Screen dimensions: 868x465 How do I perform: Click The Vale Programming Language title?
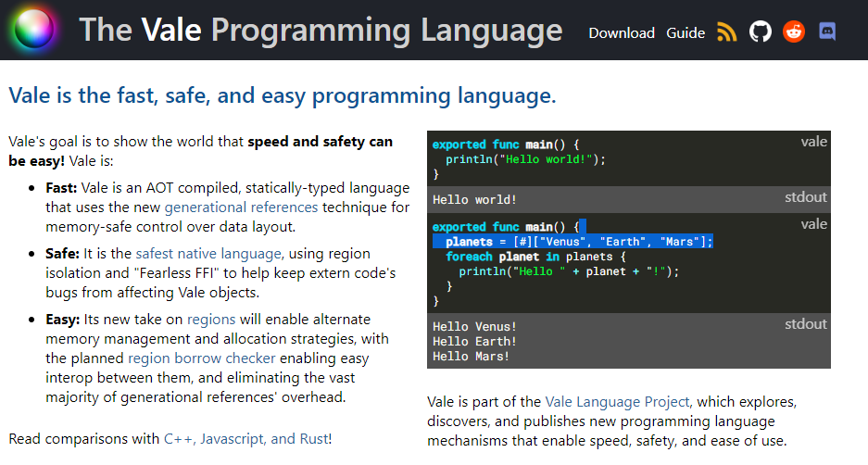tap(321, 30)
